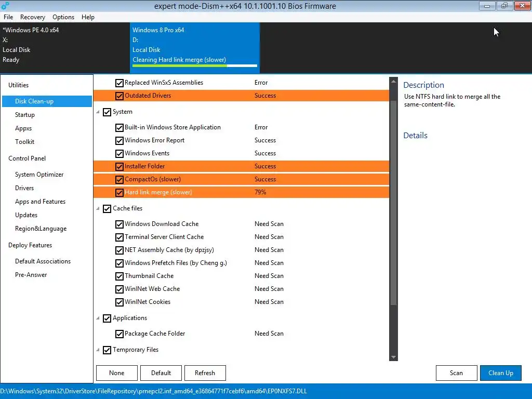
Task: Uncheck Hard link merge (slower)
Action: 119,192
